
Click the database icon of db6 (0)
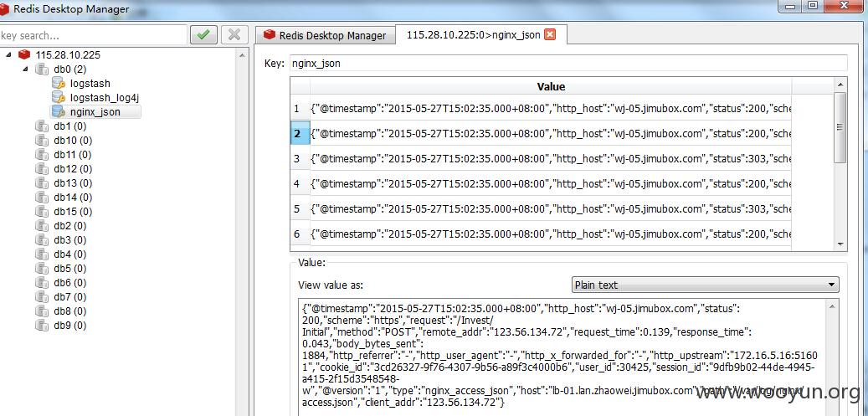[x=42, y=283]
